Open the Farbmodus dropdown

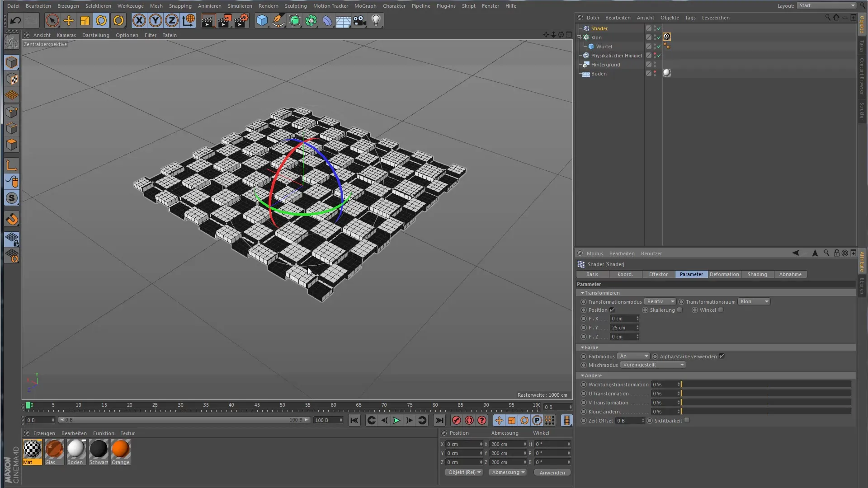pos(634,356)
